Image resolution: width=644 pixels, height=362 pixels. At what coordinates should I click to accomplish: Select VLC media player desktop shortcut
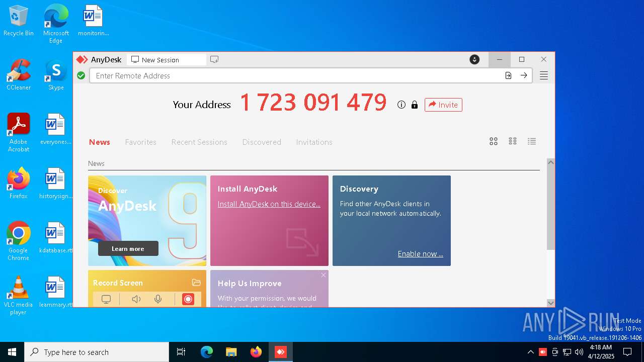pyautogui.click(x=19, y=296)
